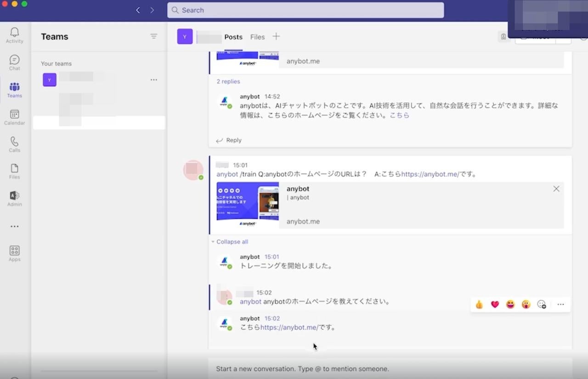Open the Admin app

tap(14, 199)
